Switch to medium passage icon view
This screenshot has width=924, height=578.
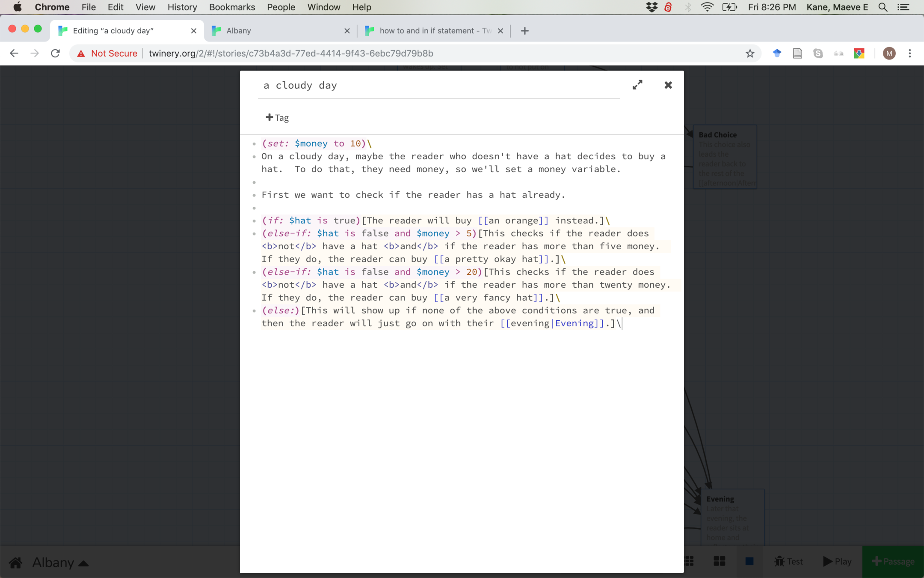click(x=720, y=561)
